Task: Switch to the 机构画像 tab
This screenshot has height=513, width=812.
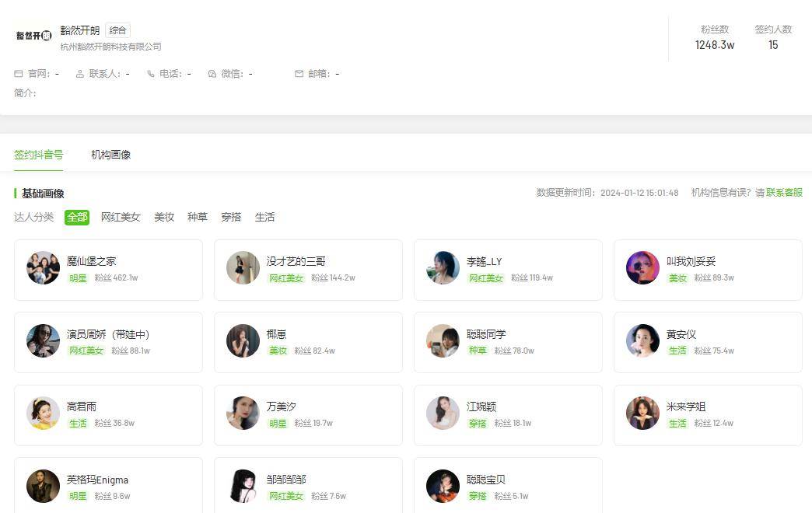Action: pyautogui.click(x=110, y=155)
